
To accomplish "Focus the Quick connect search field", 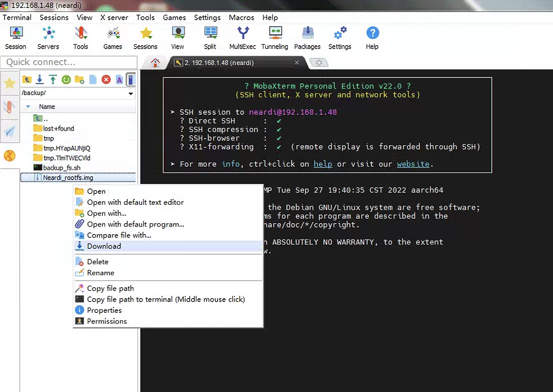I will click(x=69, y=62).
